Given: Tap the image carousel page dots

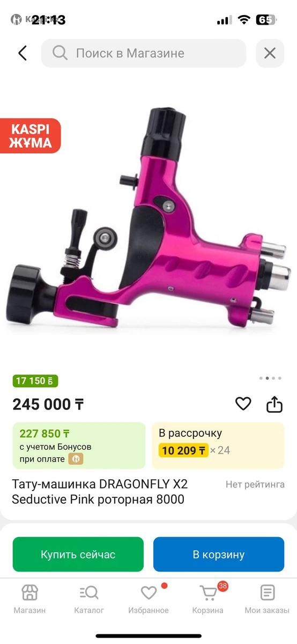Looking at the screenshot, I should 270,378.
